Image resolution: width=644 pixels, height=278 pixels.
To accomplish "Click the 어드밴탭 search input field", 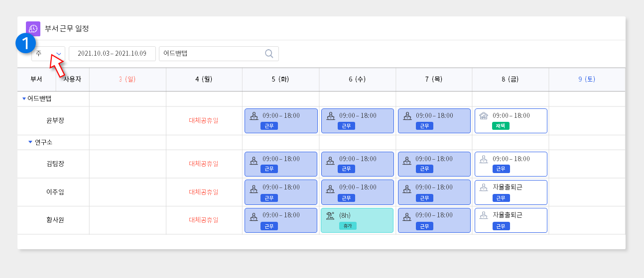I will [x=219, y=54].
